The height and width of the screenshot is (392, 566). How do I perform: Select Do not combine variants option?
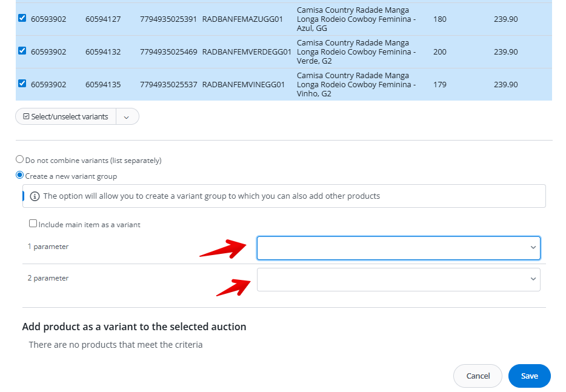coord(20,159)
